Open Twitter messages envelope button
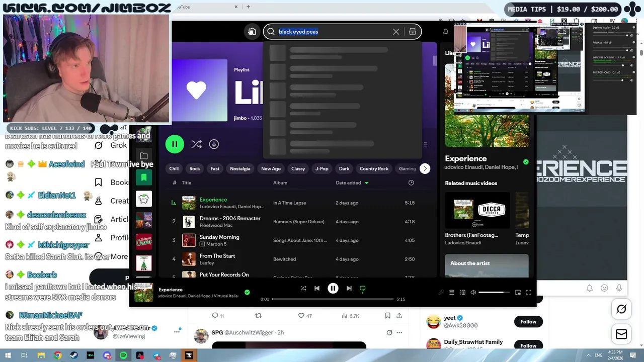The width and height of the screenshot is (644, 362). (621, 334)
